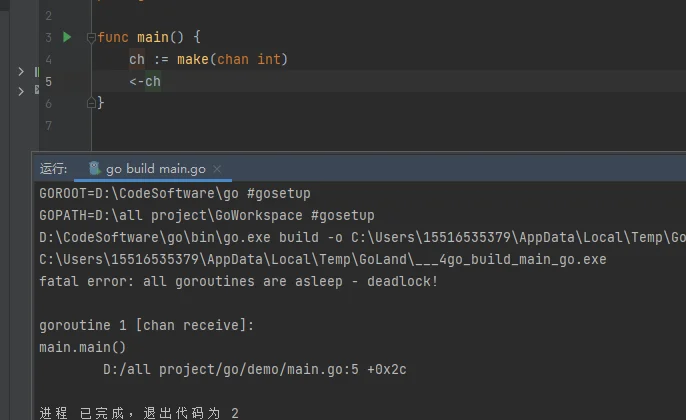This screenshot has height=420, width=686.
Task: Expand the lower project tree chevron
Action: (21, 91)
